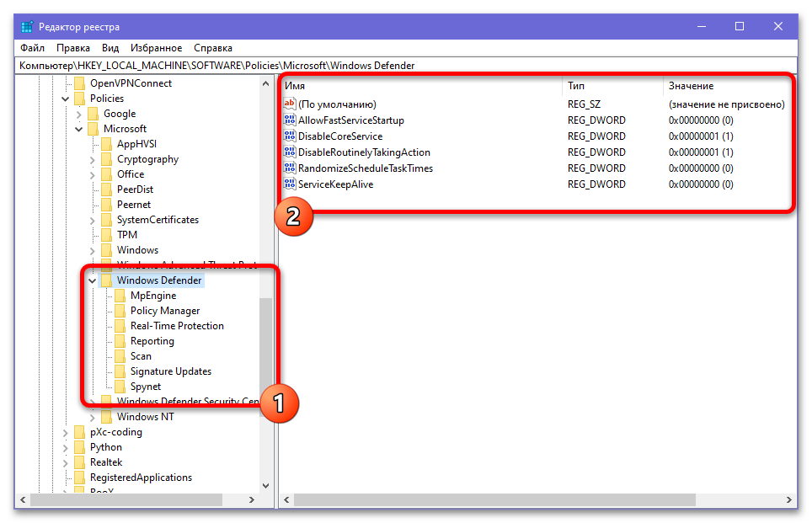Click the Scan folder icon
The image size is (812, 523).
[x=120, y=356]
